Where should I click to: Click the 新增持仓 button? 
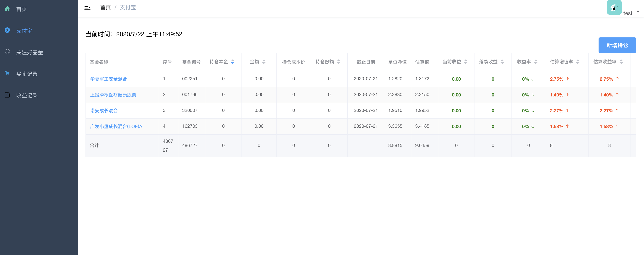(617, 45)
